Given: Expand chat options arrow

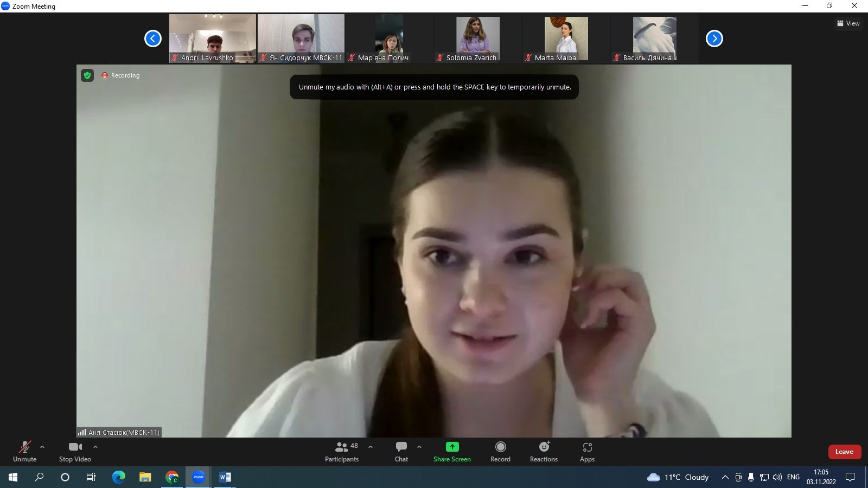Looking at the screenshot, I should pos(419,447).
